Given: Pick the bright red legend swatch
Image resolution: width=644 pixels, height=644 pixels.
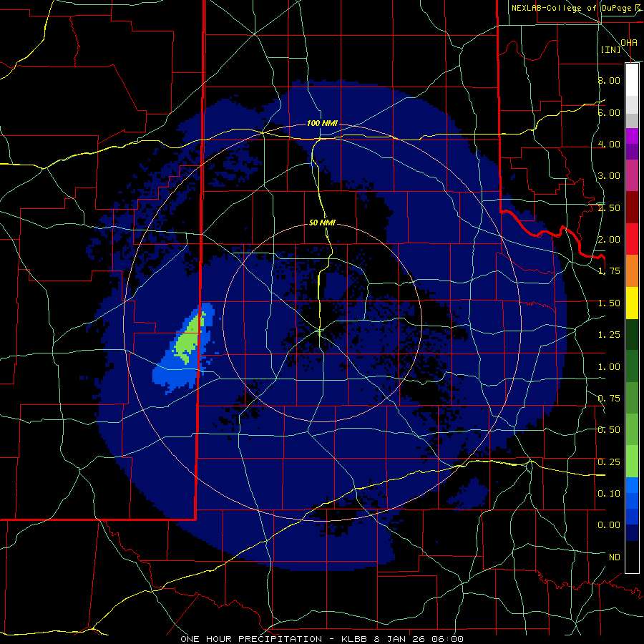Looking at the screenshot, I should coord(632,239).
